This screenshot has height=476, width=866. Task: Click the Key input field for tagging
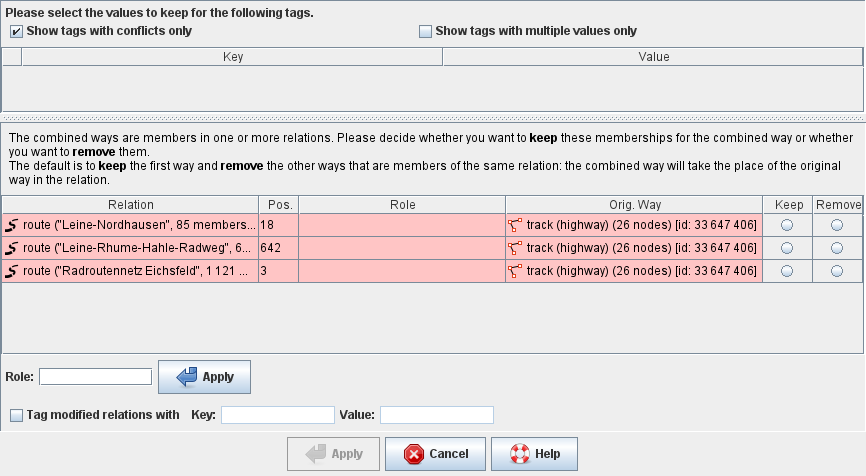click(277, 415)
